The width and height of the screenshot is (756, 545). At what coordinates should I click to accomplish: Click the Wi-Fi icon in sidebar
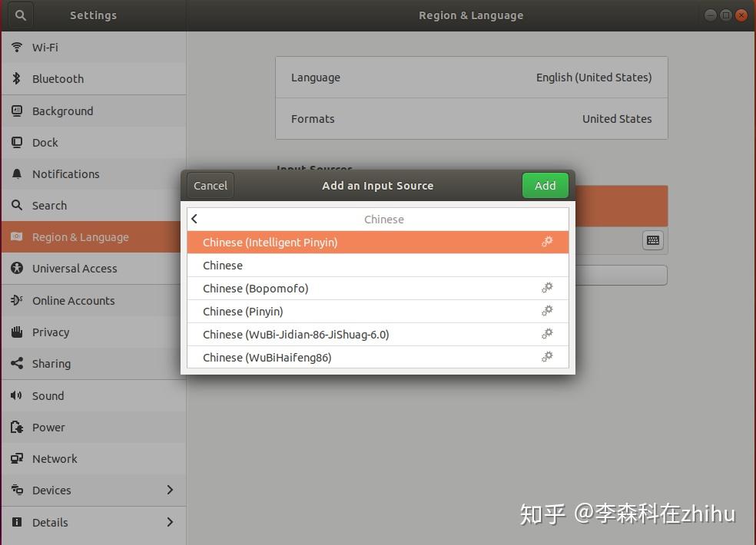[17, 48]
